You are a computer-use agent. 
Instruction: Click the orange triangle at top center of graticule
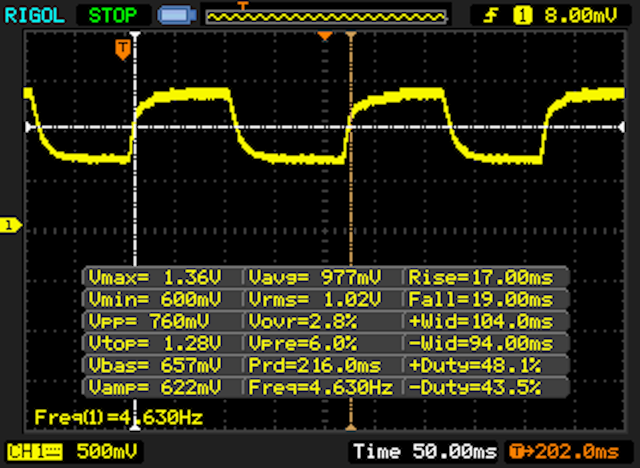pos(325,36)
